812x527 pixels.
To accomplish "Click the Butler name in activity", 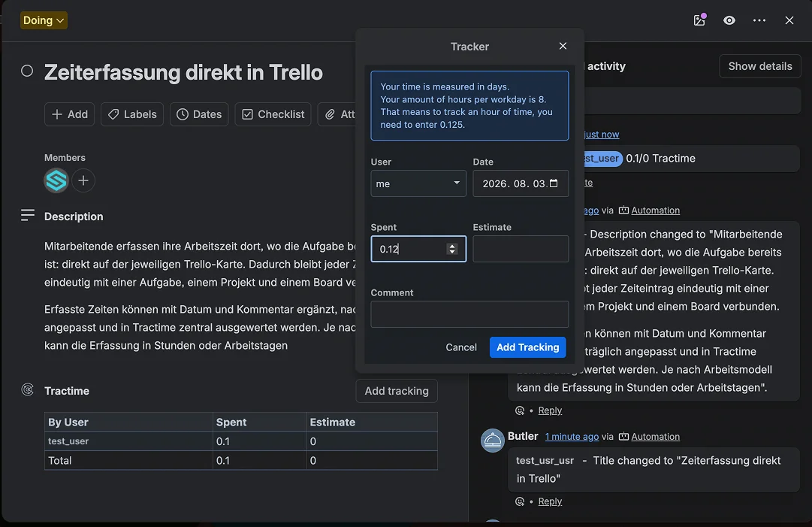I will pos(523,436).
